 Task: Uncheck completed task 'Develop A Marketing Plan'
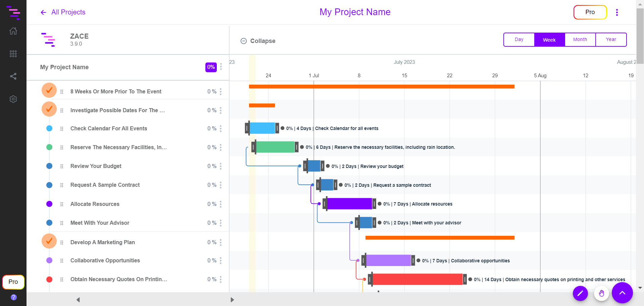(49, 241)
